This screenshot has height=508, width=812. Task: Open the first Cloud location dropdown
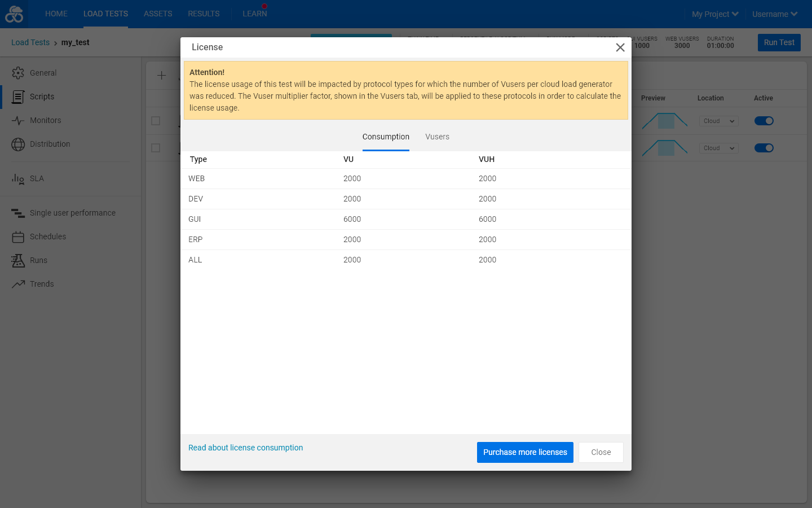(x=719, y=121)
